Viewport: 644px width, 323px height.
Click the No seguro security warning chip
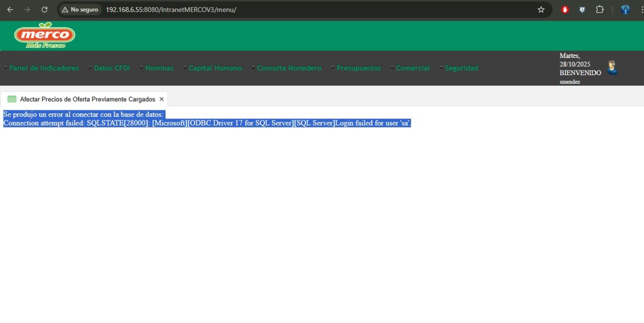(80, 10)
